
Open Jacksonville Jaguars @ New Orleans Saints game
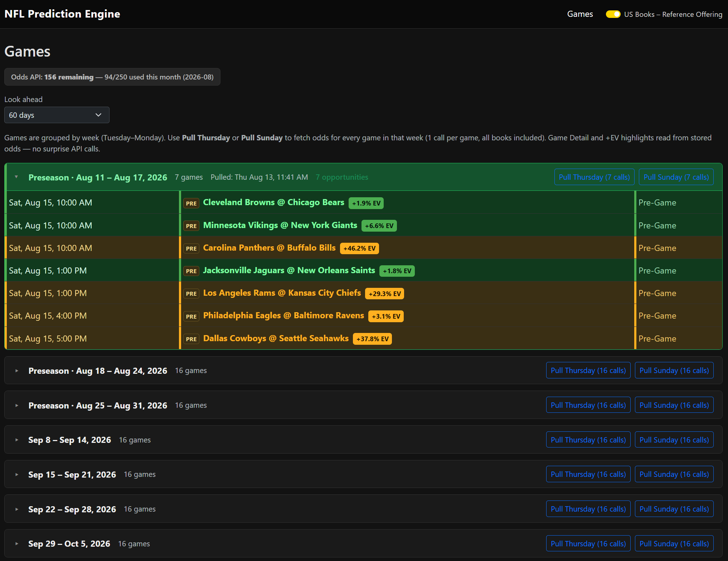click(x=289, y=270)
